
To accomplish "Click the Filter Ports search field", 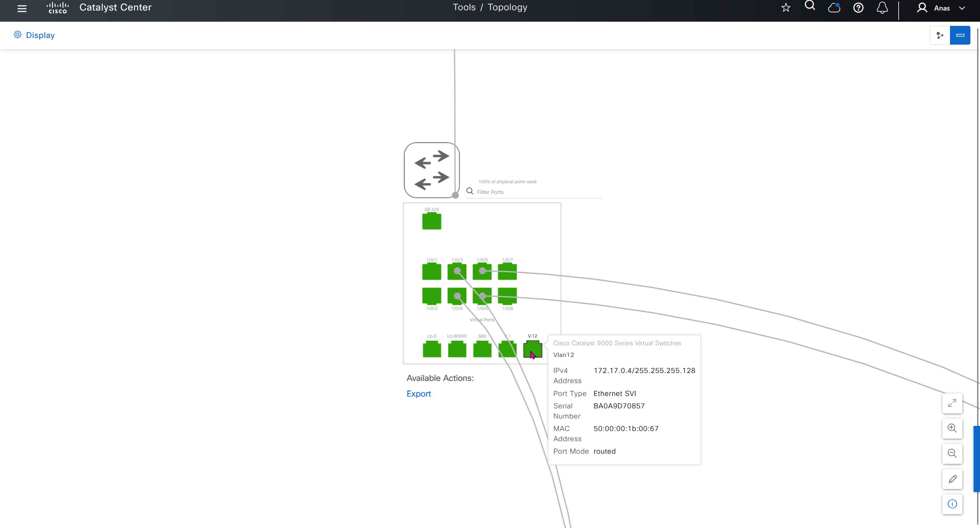I will [x=536, y=192].
